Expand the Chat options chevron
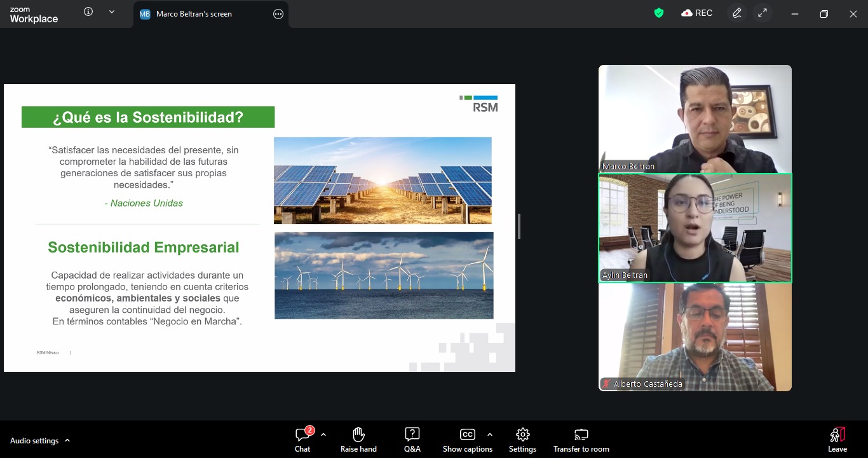 pos(323,434)
